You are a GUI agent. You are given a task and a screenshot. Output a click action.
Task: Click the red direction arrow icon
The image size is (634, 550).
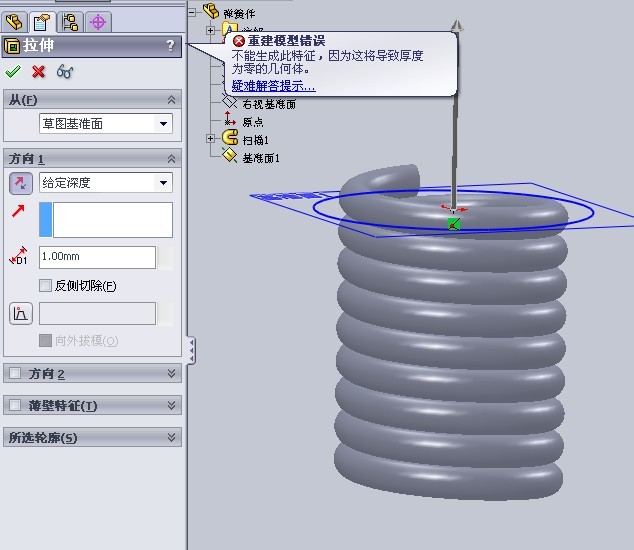[x=18, y=210]
